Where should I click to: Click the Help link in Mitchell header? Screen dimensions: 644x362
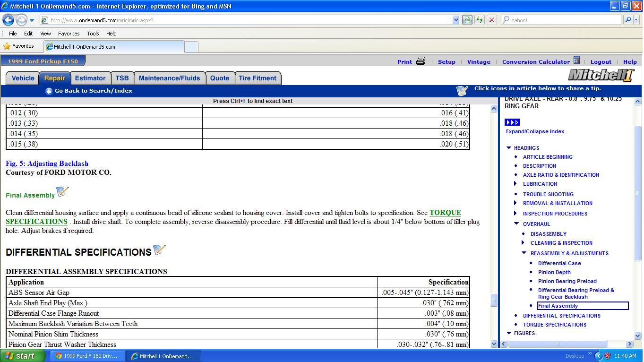[630, 62]
